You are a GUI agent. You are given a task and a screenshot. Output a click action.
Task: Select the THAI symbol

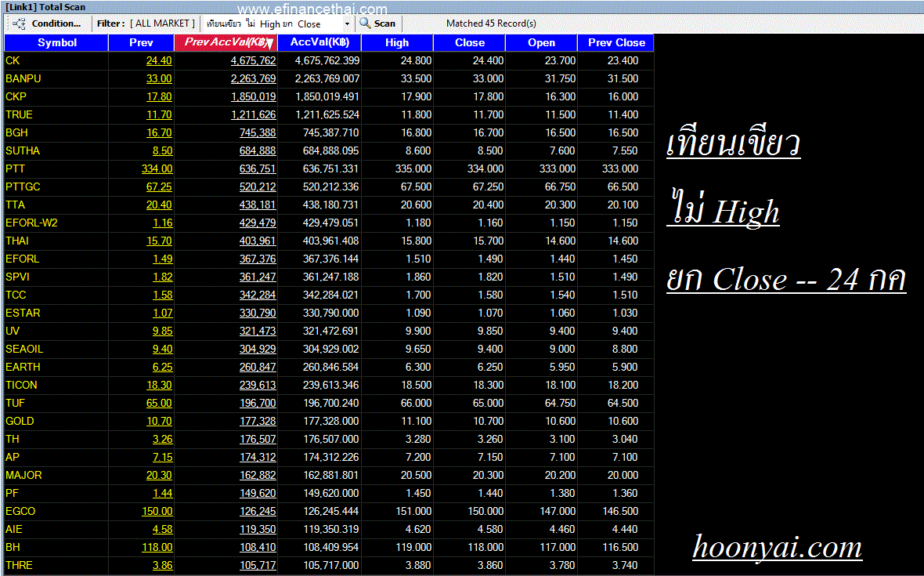[x=17, y=241]
